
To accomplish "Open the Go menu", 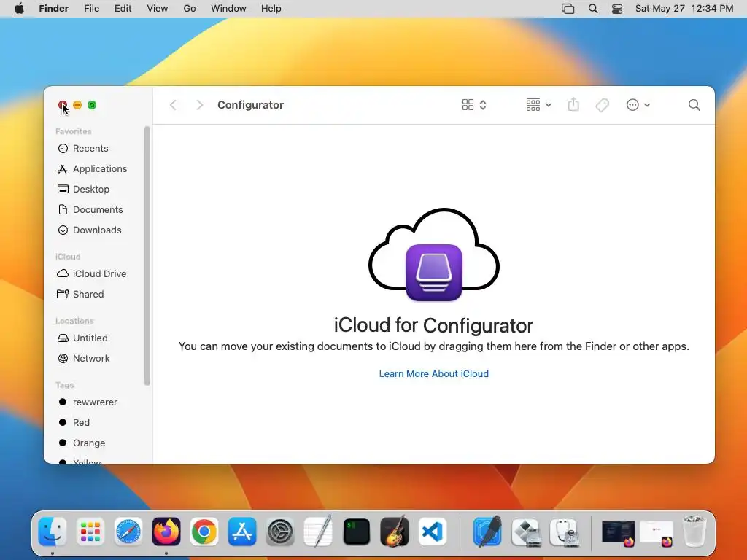I will [190, 9].
